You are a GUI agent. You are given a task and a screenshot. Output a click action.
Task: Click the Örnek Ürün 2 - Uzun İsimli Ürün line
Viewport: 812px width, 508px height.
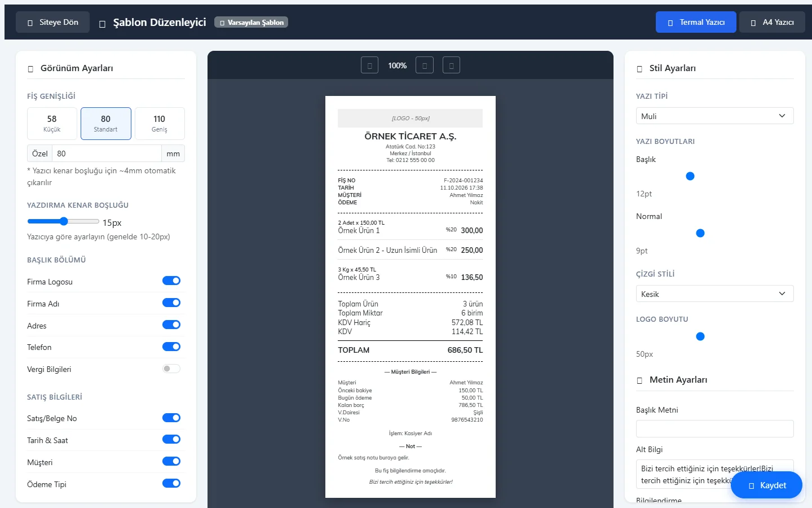(x=387, y=250)
